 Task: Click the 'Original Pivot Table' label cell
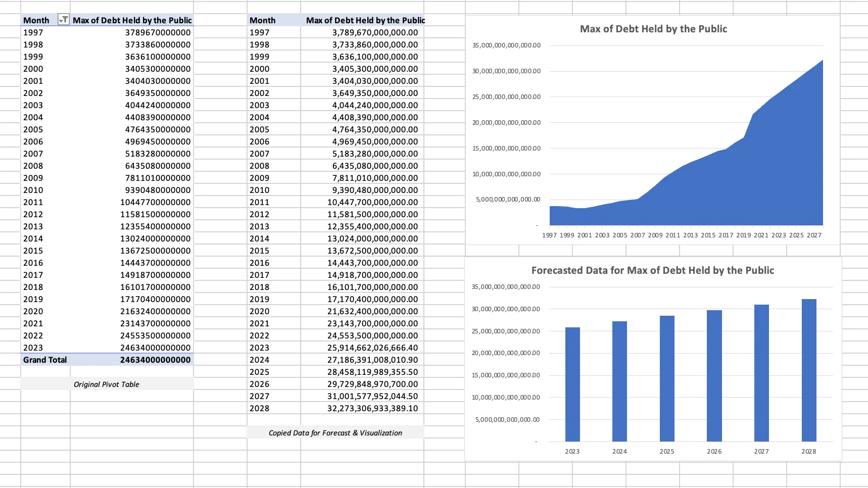[107, 384]
